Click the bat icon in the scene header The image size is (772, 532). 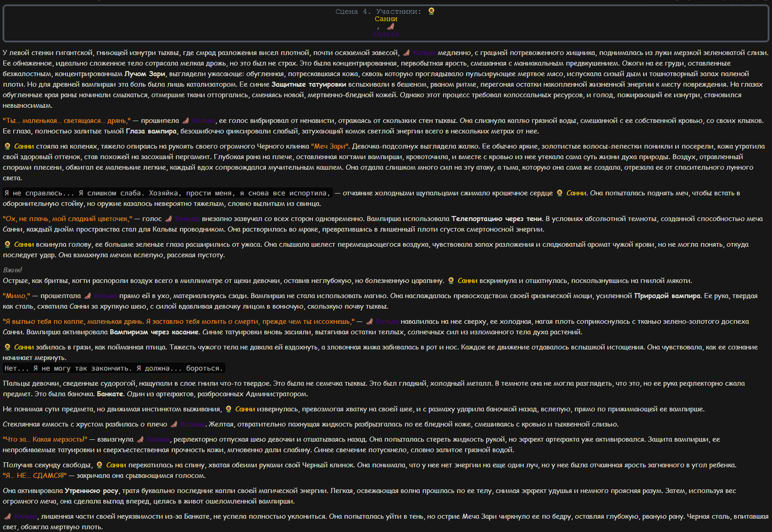[x=390, y=27]
